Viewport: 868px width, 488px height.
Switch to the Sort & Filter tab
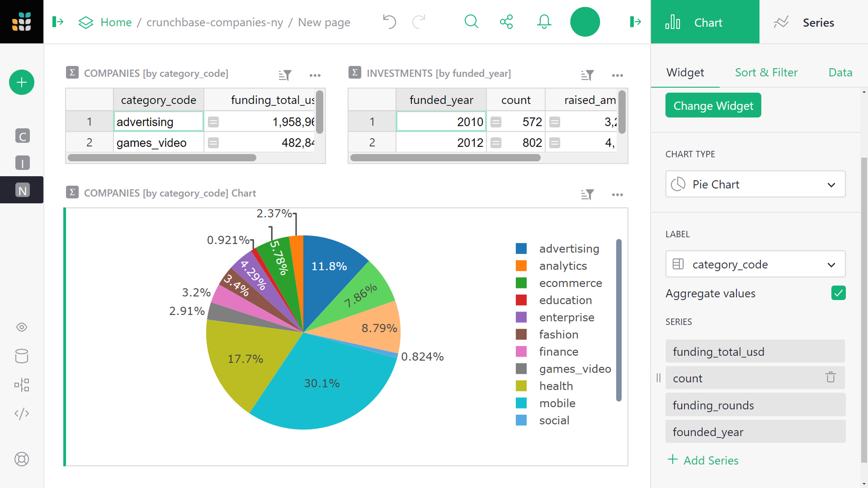click(766, 72)
